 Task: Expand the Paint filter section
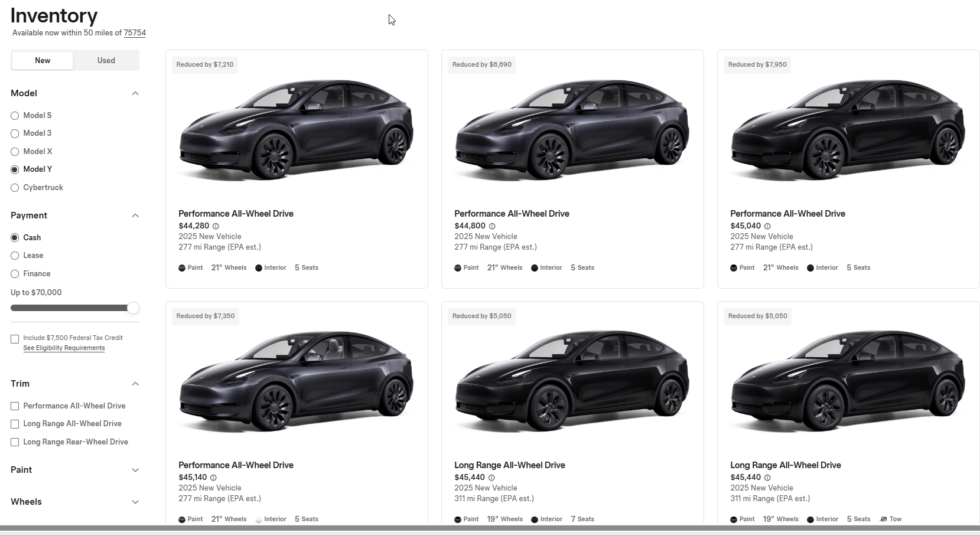pyautogui.click(x=135, y=470)
